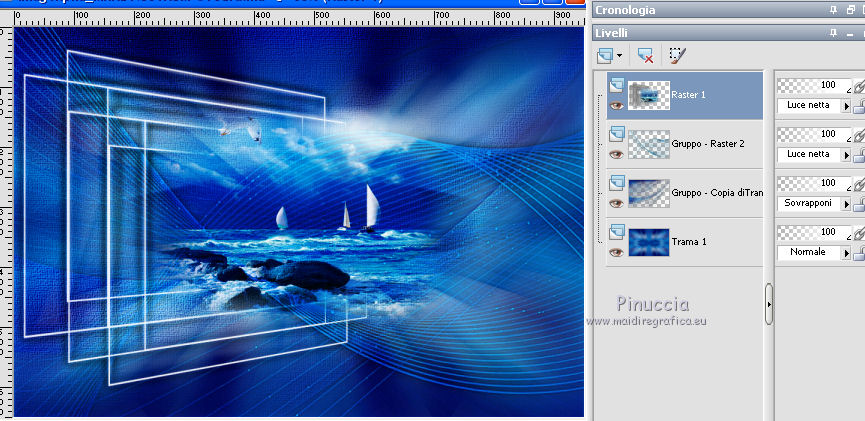Pin the Livelli panel
Screen dimensions: 865x421
click(834, 33)
